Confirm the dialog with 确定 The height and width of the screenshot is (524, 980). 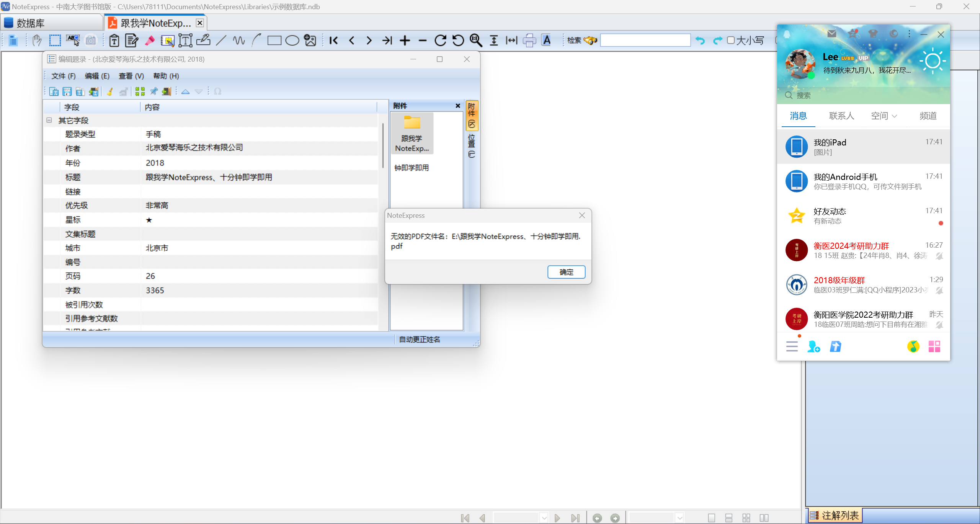(566, 272)
